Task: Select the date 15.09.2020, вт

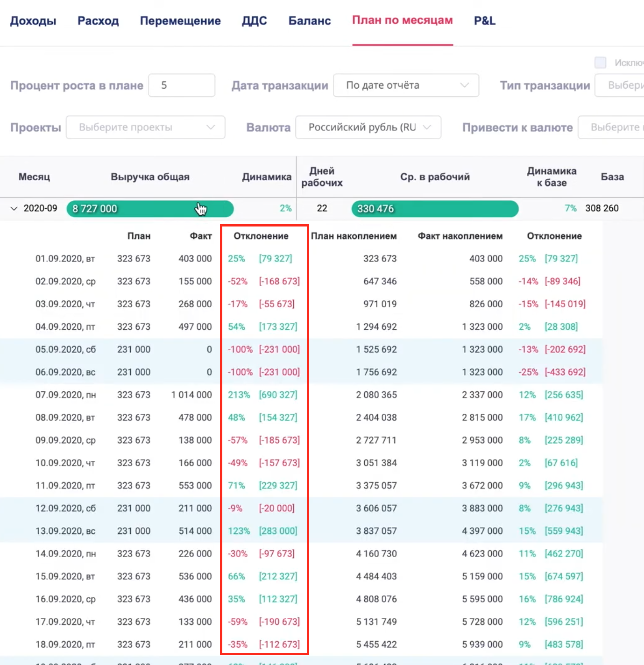Action: (65, 577)
